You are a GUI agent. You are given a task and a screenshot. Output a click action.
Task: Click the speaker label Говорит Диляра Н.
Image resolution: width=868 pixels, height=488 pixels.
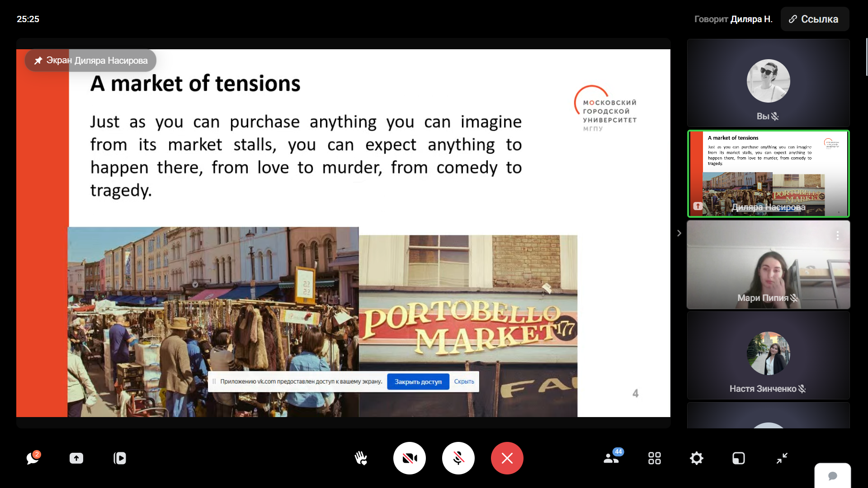click(x=733, y=19)
